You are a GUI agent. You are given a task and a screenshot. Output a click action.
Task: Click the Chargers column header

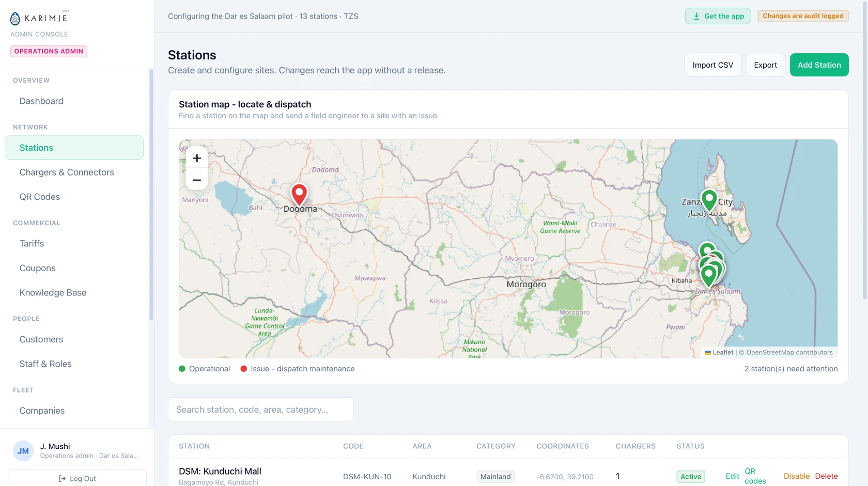tap(636, 446)
